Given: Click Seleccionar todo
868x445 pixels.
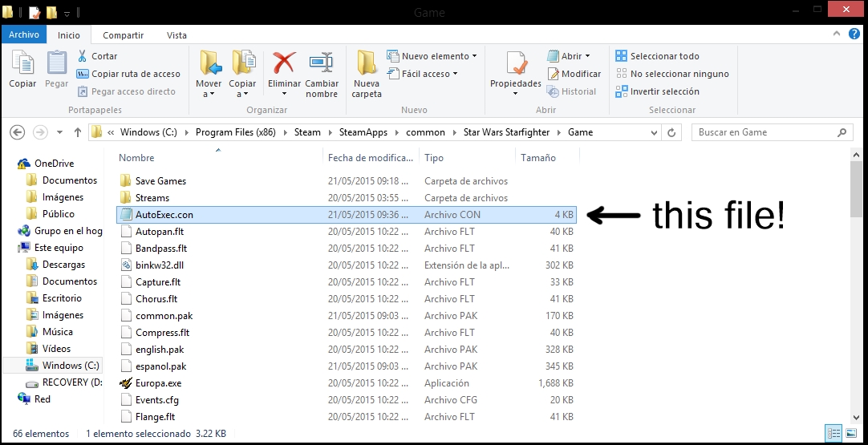Looking at the screenshot, I should (657, 56).
